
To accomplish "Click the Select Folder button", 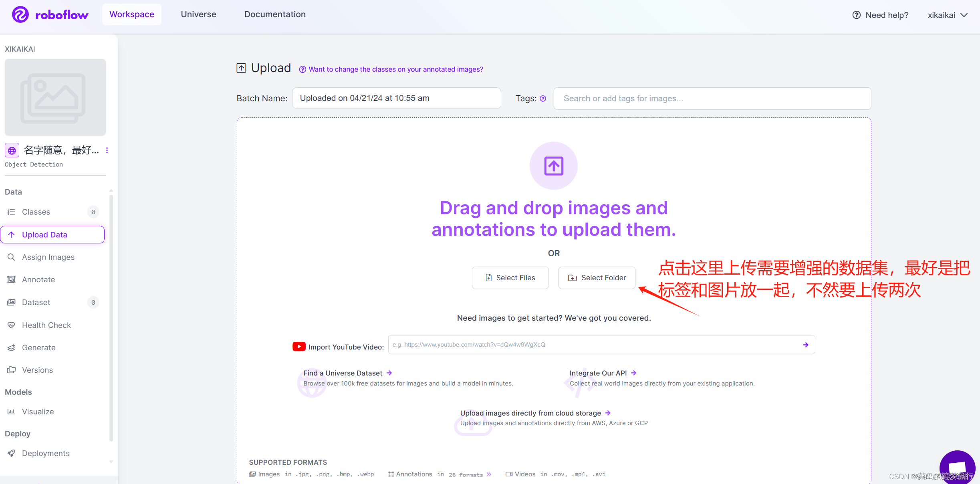I will pos(596,278).
